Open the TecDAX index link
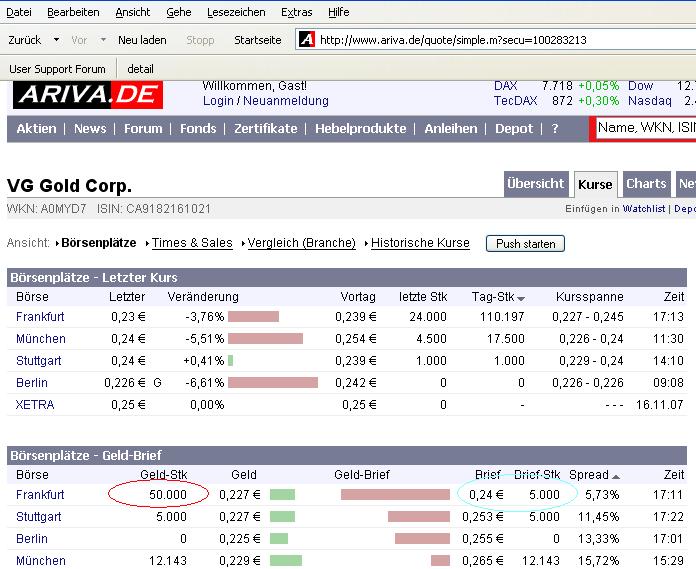 click(515, 101)
